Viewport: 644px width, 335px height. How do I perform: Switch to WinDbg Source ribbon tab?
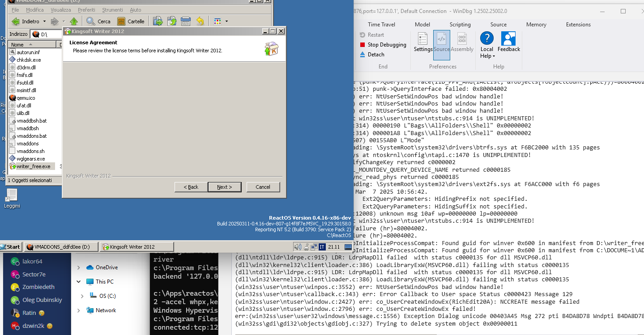click(499, 25)
